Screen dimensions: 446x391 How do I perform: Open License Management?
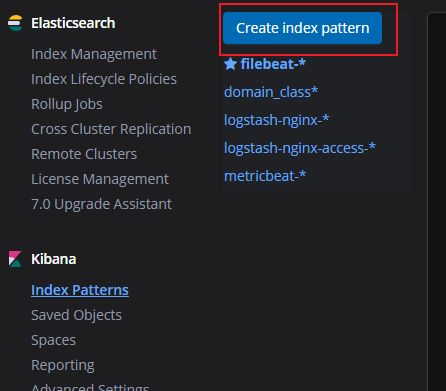[100, 179]
